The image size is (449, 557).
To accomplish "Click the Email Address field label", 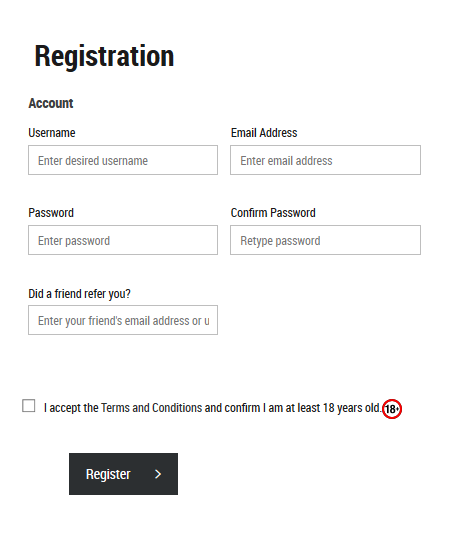I will (x=264, y=133).
